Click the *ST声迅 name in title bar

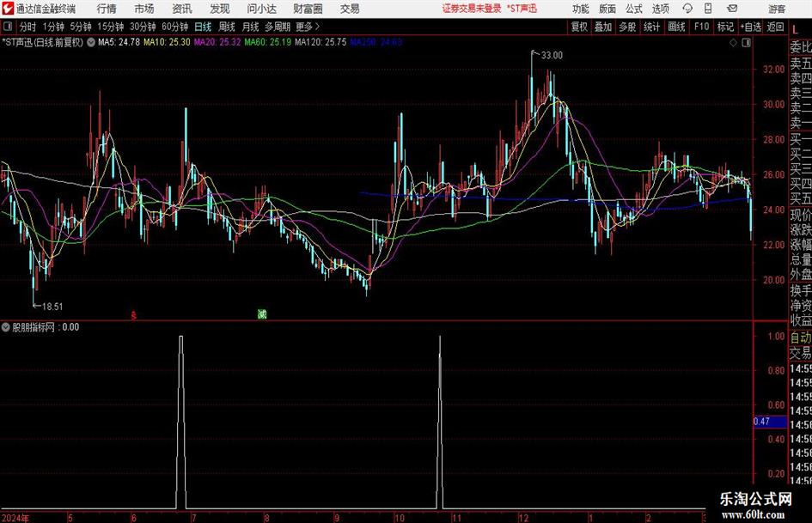522,9
